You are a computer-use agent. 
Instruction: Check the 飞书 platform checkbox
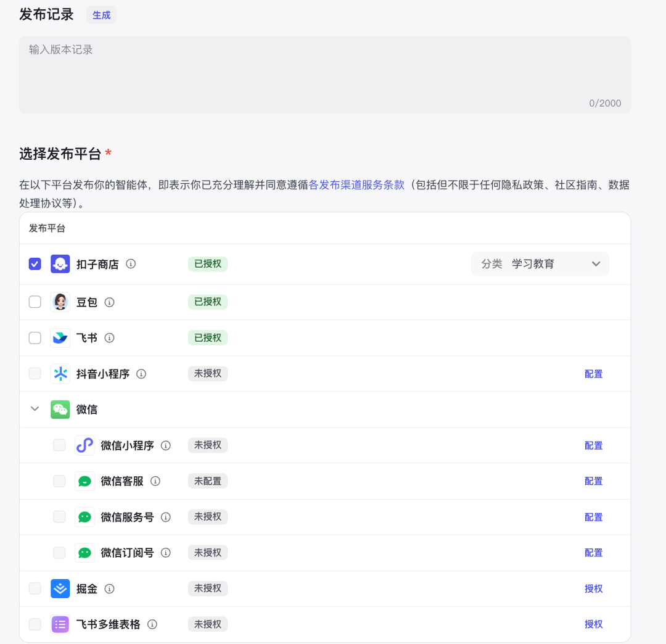(x=35, y=337)
